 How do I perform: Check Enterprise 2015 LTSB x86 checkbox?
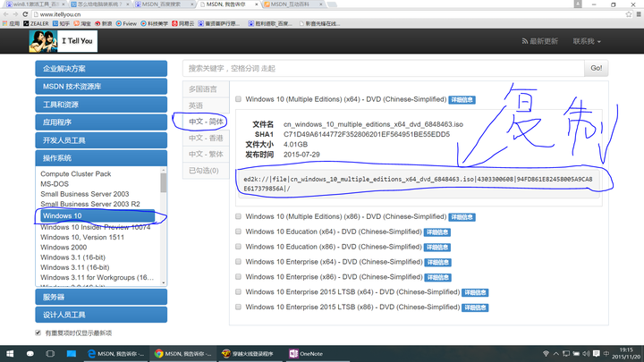tap(238, 307)
